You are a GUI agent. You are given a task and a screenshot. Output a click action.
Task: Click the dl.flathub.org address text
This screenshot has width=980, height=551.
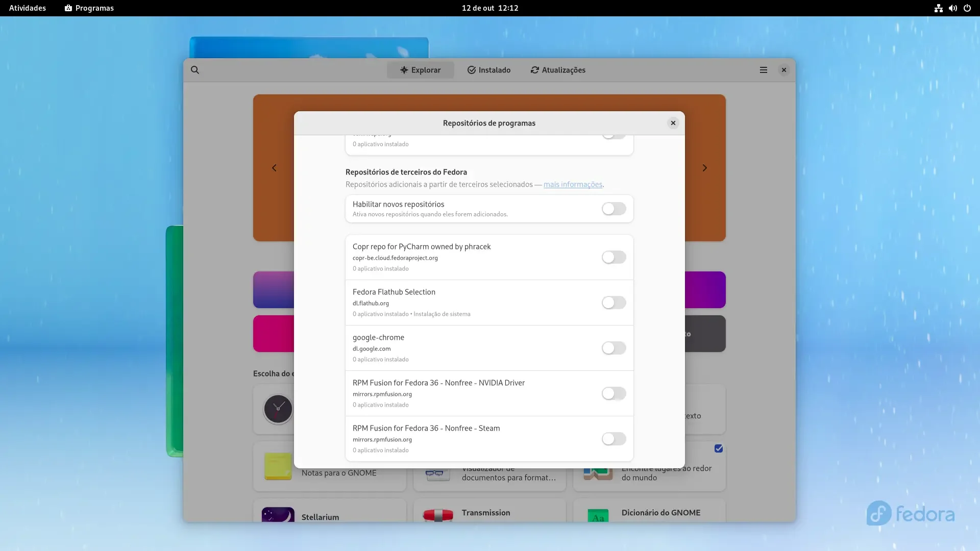click(x=371, y=303)
